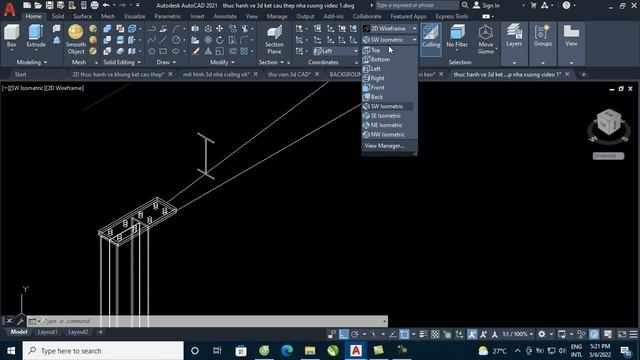This screenshot has width=640, height=360.
Task: Expand the Draw panel
Action: 167,62
